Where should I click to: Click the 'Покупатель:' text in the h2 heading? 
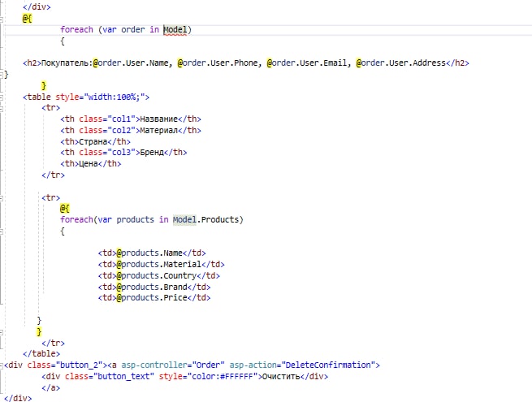[x=67, y=63]
